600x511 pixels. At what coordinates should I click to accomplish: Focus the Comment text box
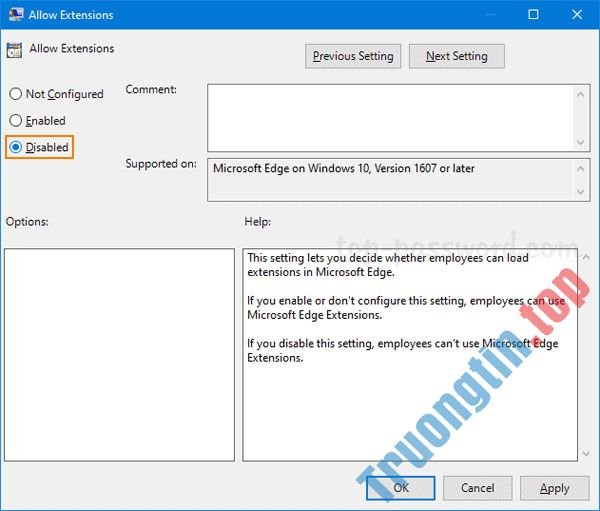point(390,118)
